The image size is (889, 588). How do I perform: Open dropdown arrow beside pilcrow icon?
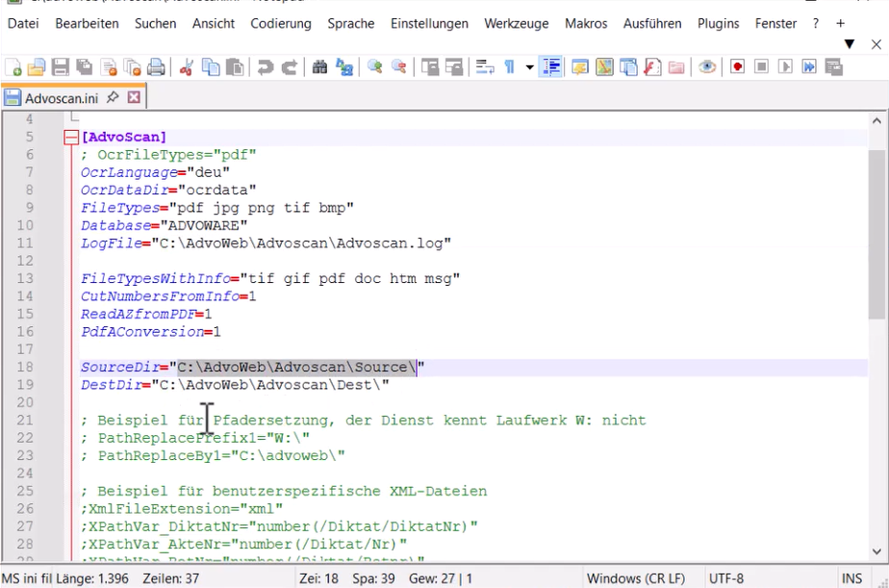529,67
